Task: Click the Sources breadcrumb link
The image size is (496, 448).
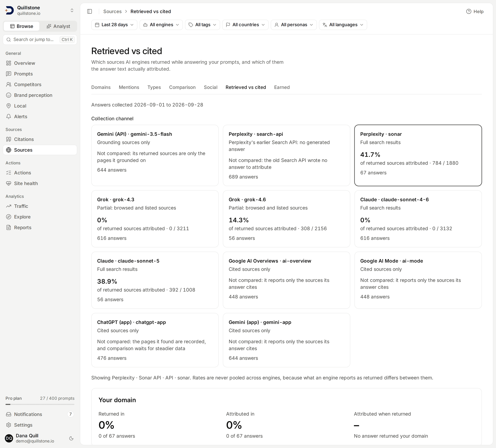Action: (112, 11)
